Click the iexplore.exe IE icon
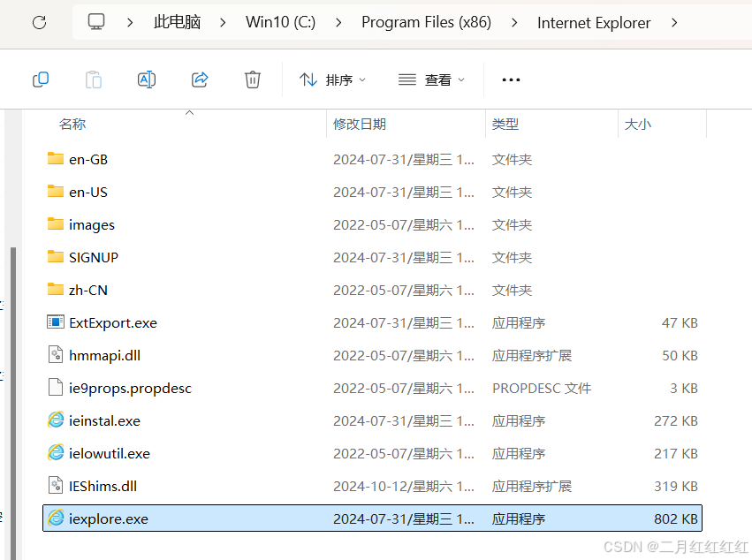 pyautogui.click(x=56, y=518)
